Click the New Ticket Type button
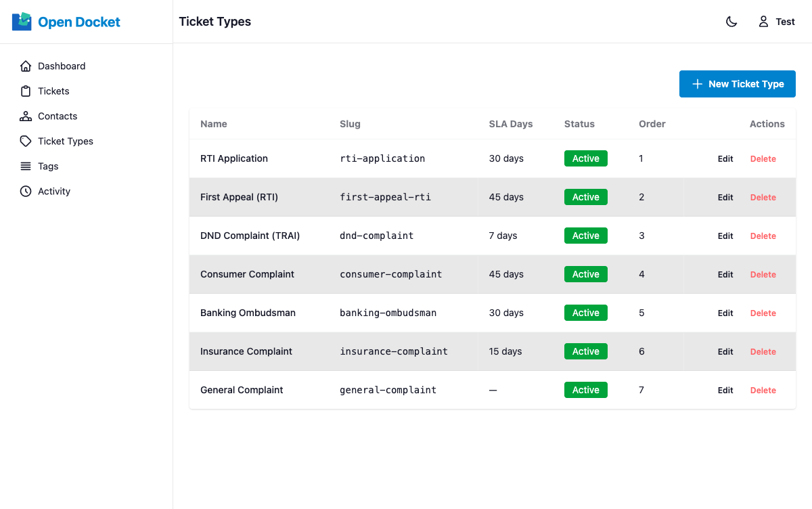The height and width of the screenshot is (509, 812). pos(737,84)
